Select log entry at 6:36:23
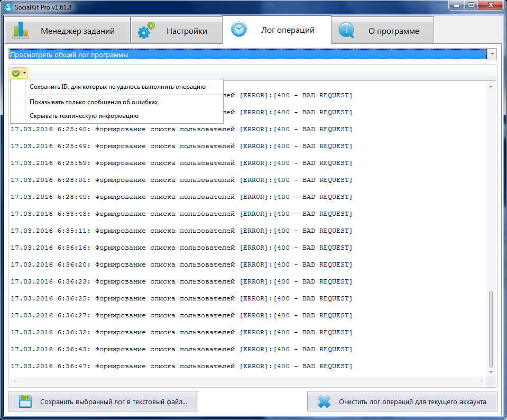This screenshot has width=507, height=420. [x=181, y=281]
